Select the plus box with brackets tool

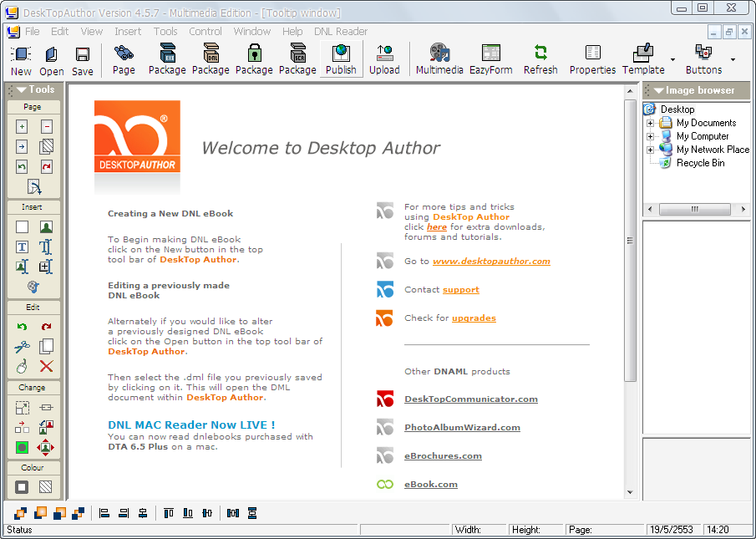pos(46,267)
